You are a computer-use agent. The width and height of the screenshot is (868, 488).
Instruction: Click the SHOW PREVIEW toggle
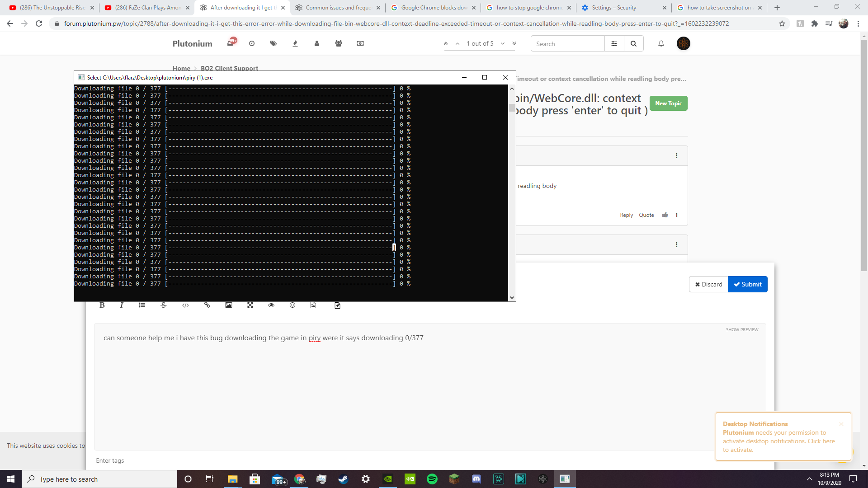(x=742, y=330)
